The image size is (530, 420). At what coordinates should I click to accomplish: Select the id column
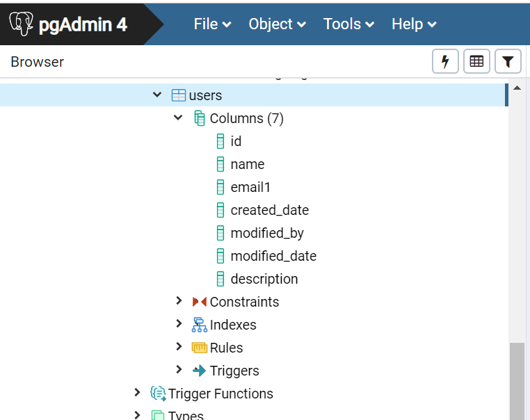point(236,141)
